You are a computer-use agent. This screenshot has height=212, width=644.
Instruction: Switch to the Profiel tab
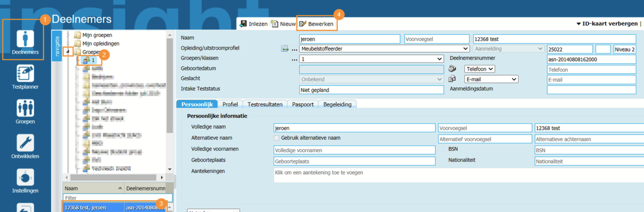(230, 104)
